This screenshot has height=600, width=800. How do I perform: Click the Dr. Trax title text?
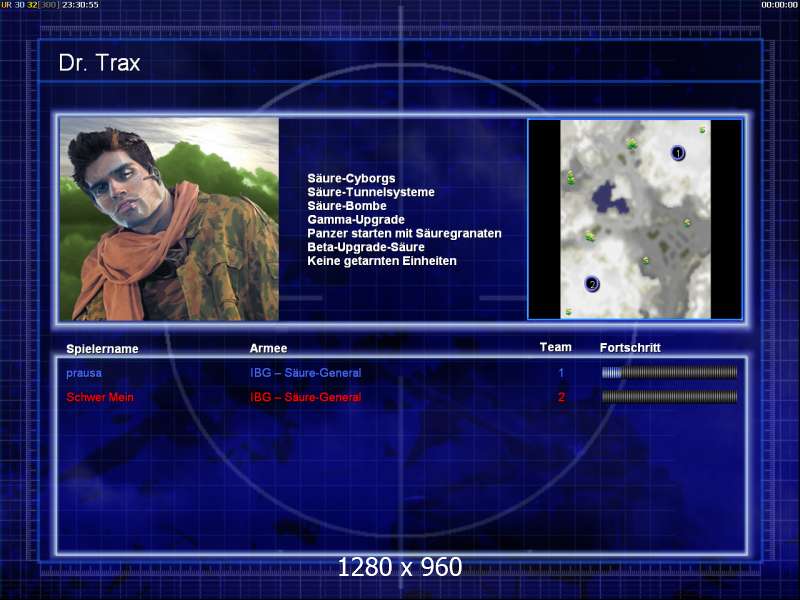(99, 63)
